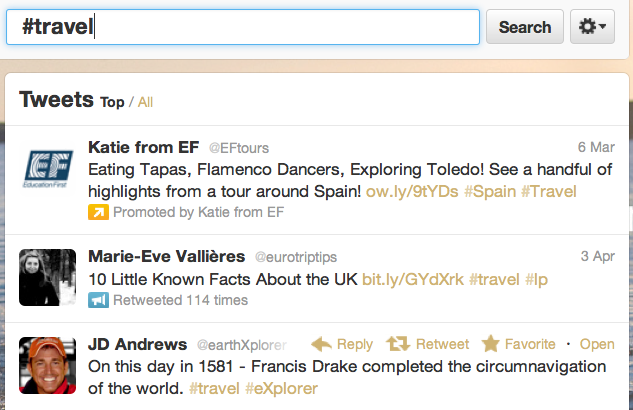Click the Search button
633x410 pixels.
[x=524, y=27]
